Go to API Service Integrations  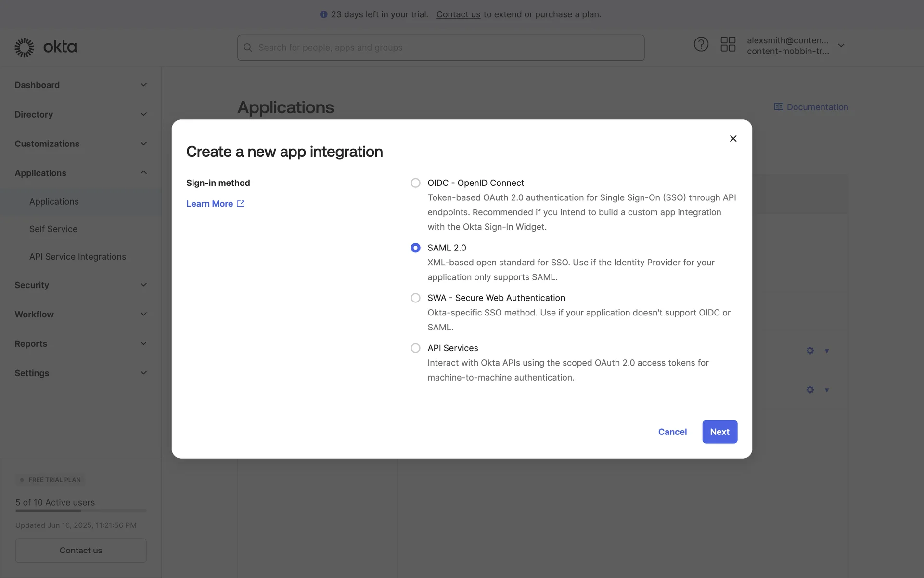(x=77, y=257)
